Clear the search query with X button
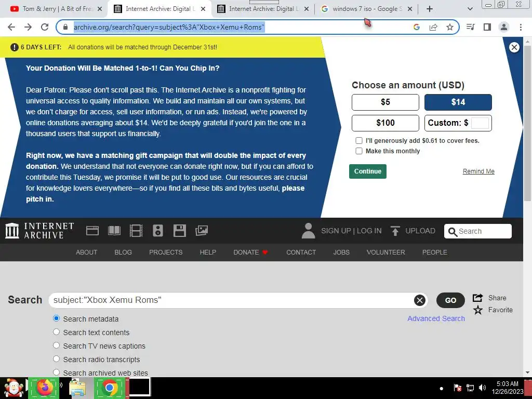 (420, 300)
